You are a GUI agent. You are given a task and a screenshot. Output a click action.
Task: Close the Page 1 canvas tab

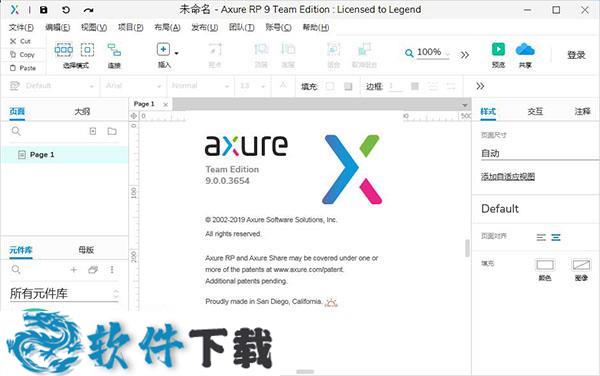[x=165, y=104]
